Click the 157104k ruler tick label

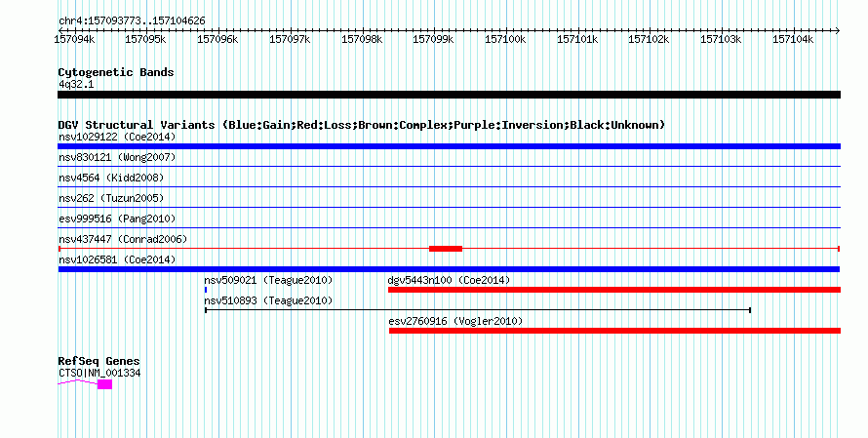(793, 39)
